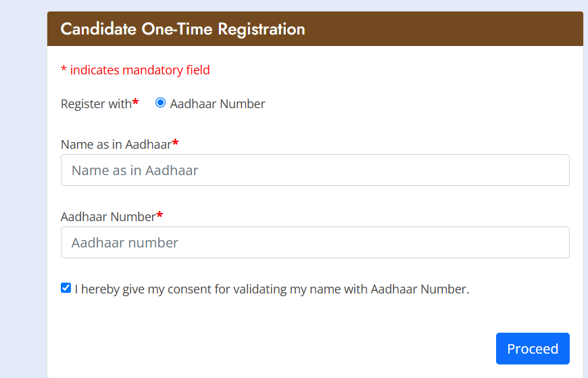Select the Aadhaar Number radio button
588x378 pixels.
160,103
